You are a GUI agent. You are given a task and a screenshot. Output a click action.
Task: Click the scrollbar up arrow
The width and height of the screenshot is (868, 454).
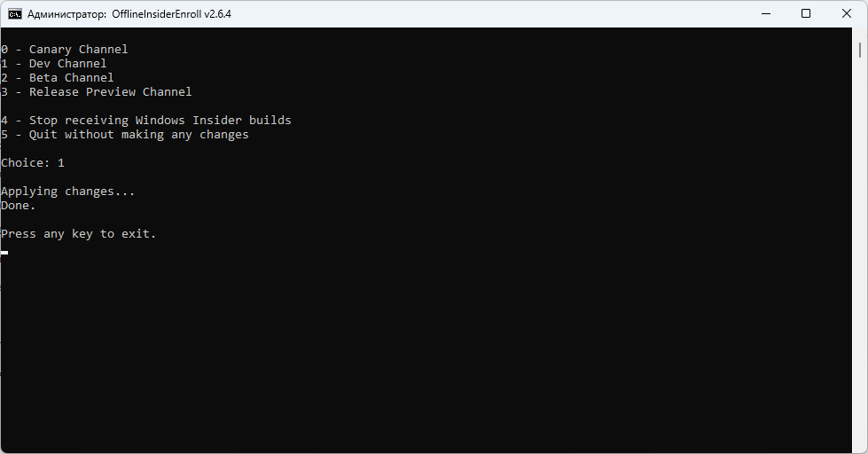(x=861, y=35)
